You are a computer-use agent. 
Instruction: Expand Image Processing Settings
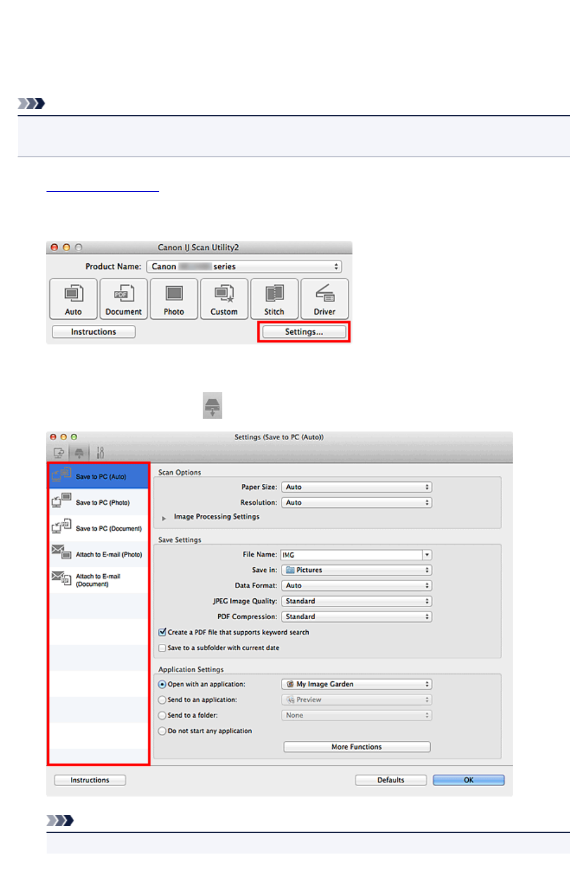pyautogui.click(x=164, y=518)
